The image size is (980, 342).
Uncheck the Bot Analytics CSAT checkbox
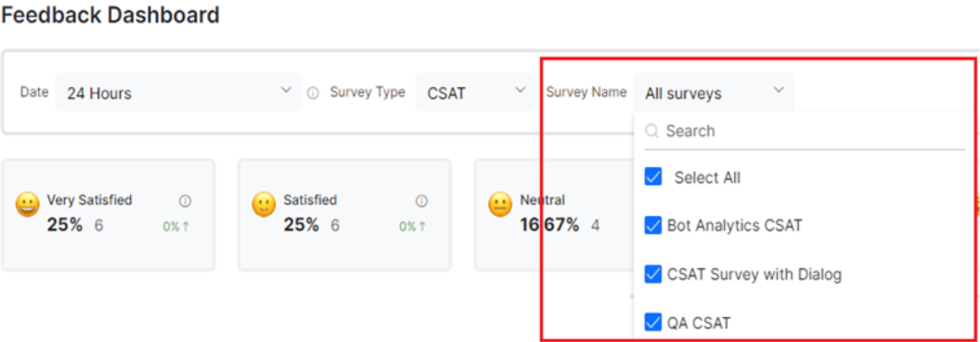tap(653, 226)
